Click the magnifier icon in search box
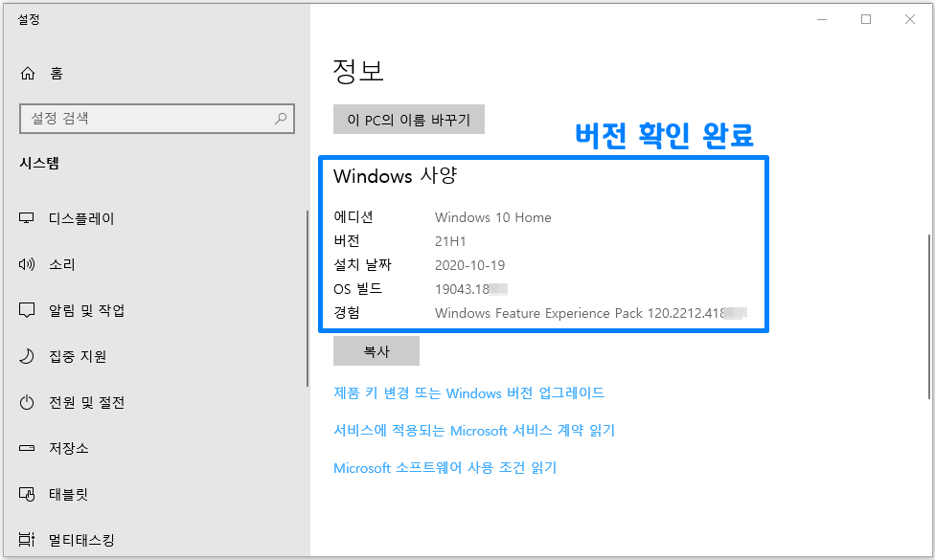The height and width of the screenshot is (560, 935). (281, 118)
